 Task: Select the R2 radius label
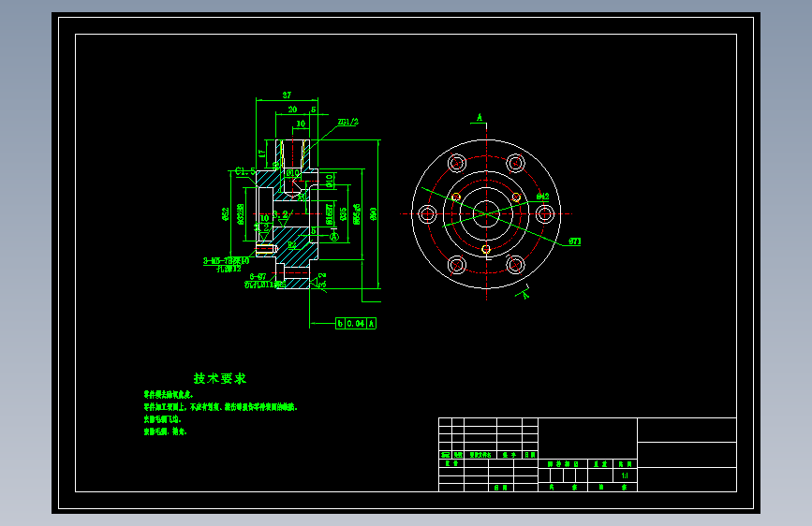tap(292, 245)
